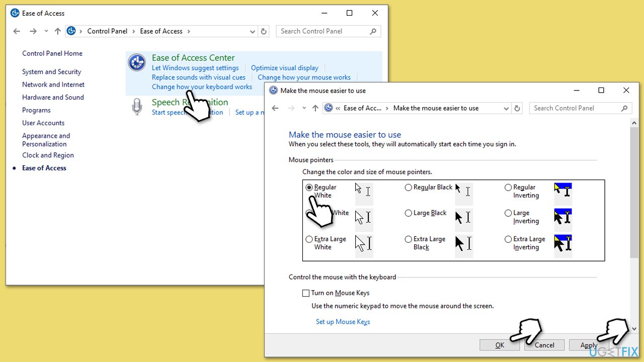The image size is (644, 362).
Task: Click the OK button
Action: pyautogui.click(x=500, y=345)
